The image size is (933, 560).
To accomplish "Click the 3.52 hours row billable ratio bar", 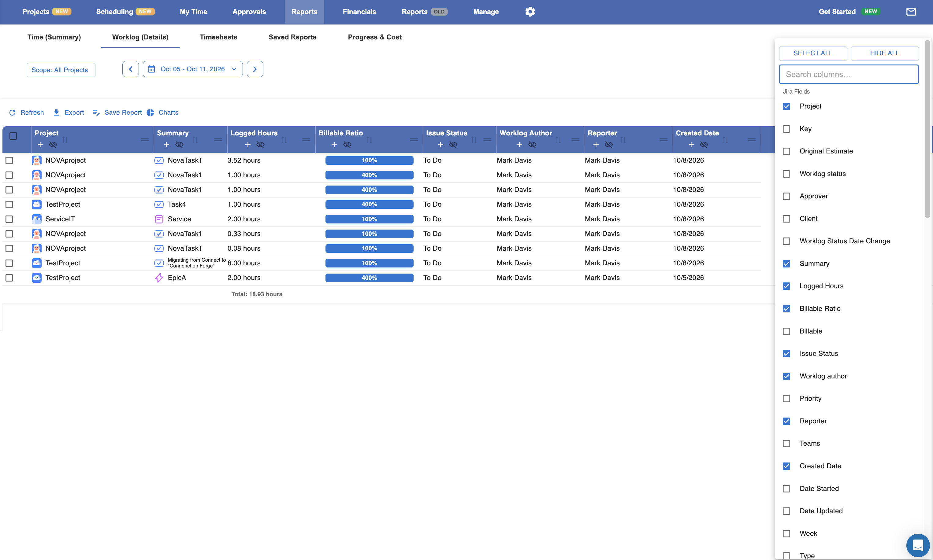I will coord(369,160).
